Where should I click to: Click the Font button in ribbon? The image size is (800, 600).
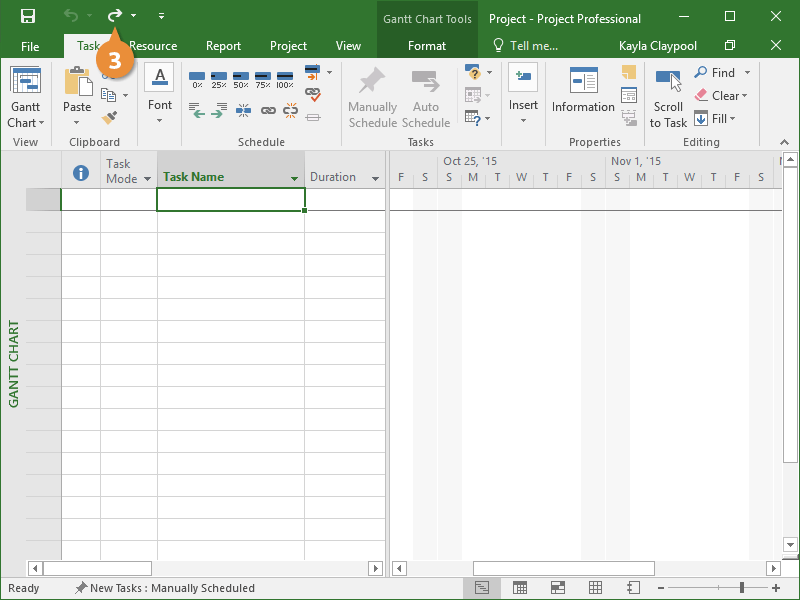(160, 95)
